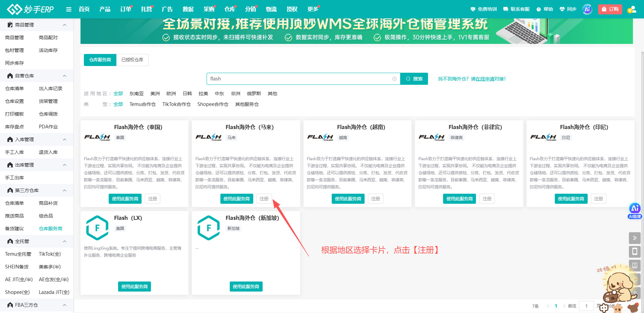Open 更多 in top navigation
Screen dimensions: 644x313
(x=313, y=9)
